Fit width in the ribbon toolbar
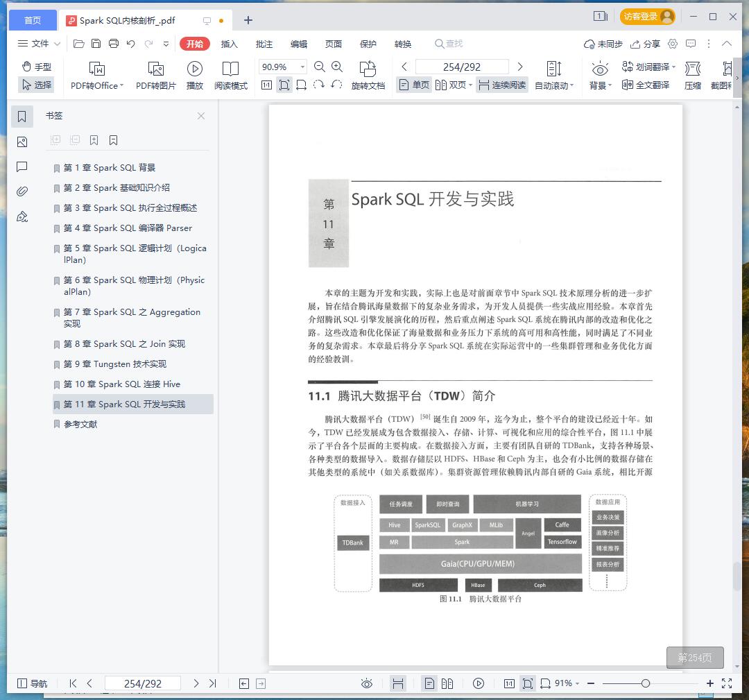This screenshot has width=749, height=700. (302, 85)
